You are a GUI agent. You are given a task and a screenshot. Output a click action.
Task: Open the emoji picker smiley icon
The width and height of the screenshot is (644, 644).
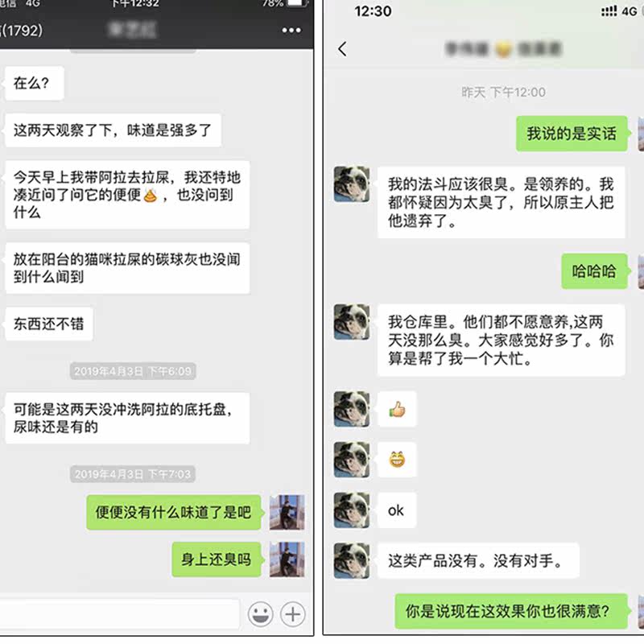coord(260,614)
